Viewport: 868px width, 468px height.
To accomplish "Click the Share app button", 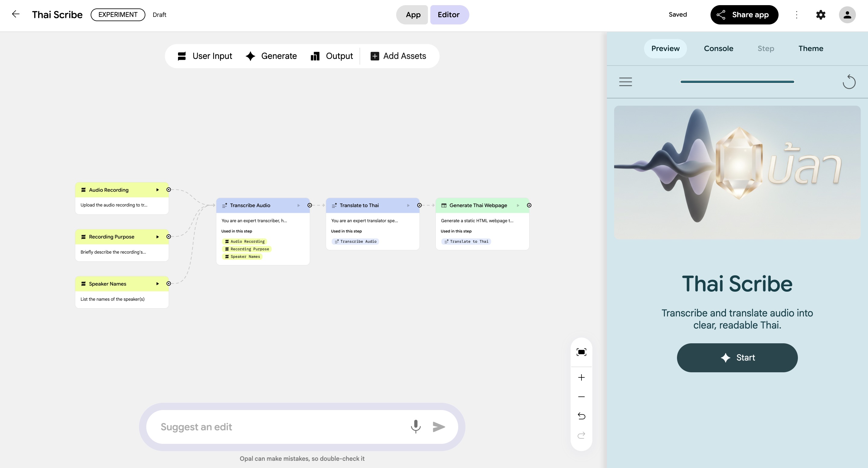I will 744,15.
